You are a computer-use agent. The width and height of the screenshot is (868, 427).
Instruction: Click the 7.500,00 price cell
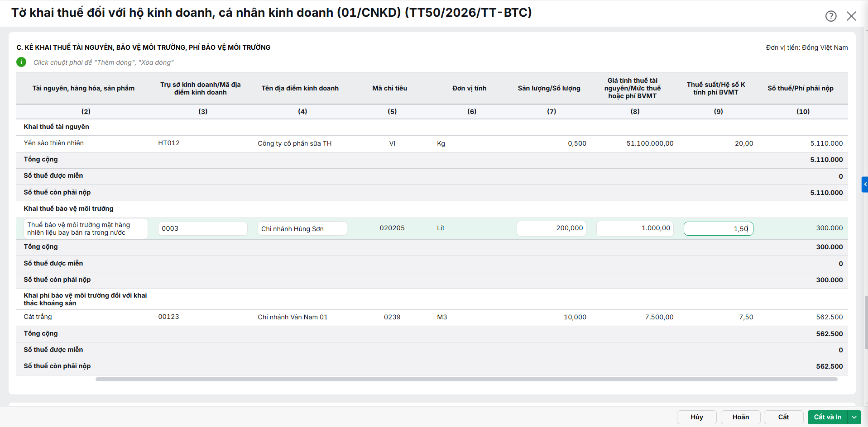[x=659, y=317]
